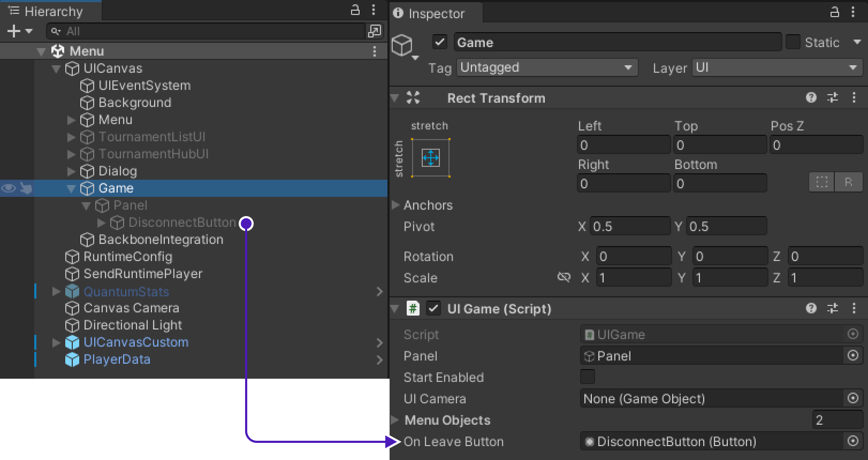Open the Tag dropdown showing Untagged

click(x=546, y=67)
